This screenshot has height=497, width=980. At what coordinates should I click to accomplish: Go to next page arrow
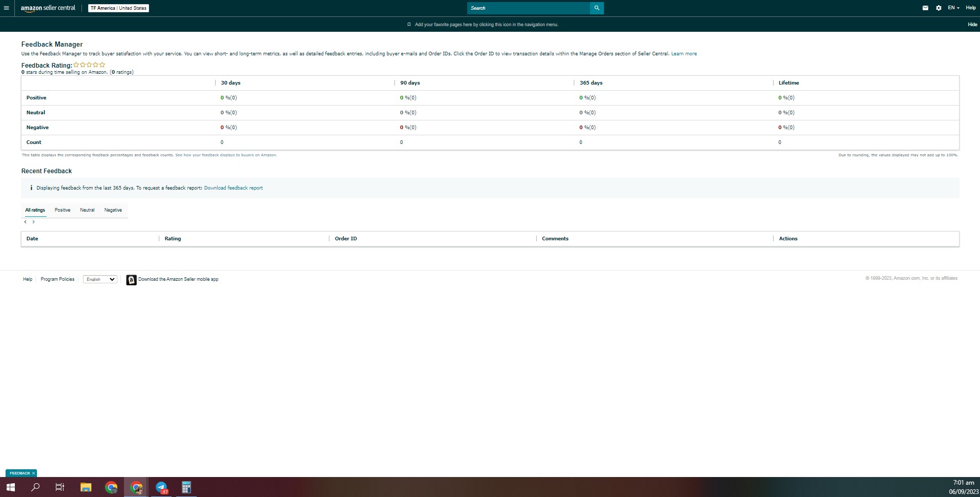(33, 222)
